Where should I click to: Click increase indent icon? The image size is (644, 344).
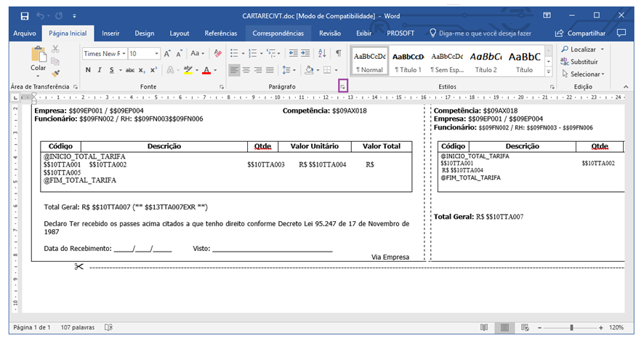305,53
